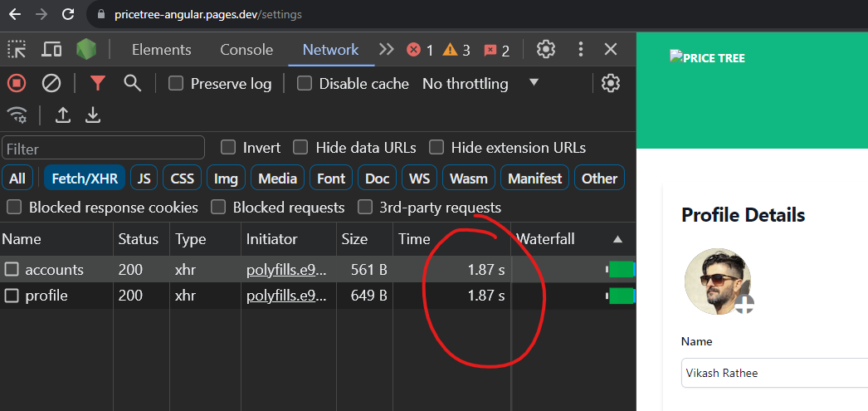Screen dimensions: 868x411
Task: Activate the inspect element picker icon
Action: click(17, 50)
